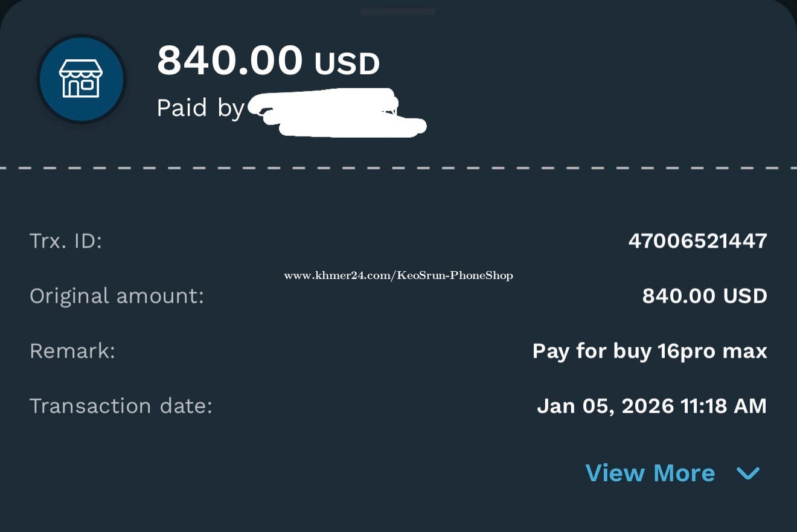Click the Paid by label
The height and width of the screenshot is (532, 797).
pos(199,108)
